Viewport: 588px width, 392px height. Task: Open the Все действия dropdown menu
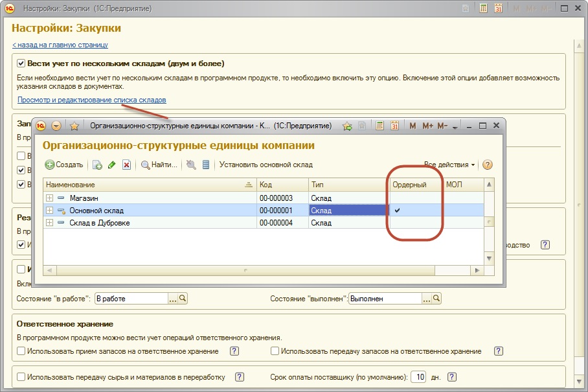tap(449, 165)
